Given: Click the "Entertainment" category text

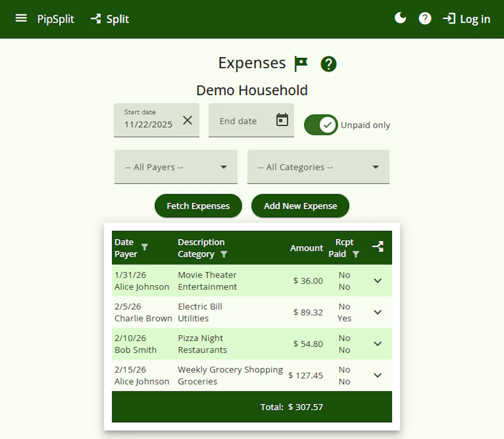Looking at the screenshot, I should (x=207, y=287).
